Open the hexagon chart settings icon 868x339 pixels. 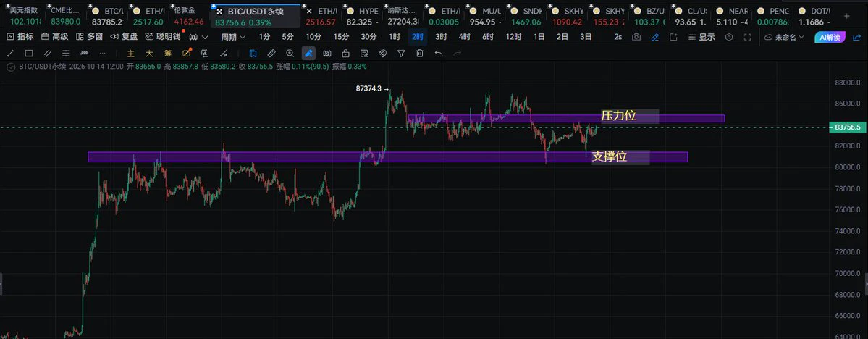pos(729,37)
